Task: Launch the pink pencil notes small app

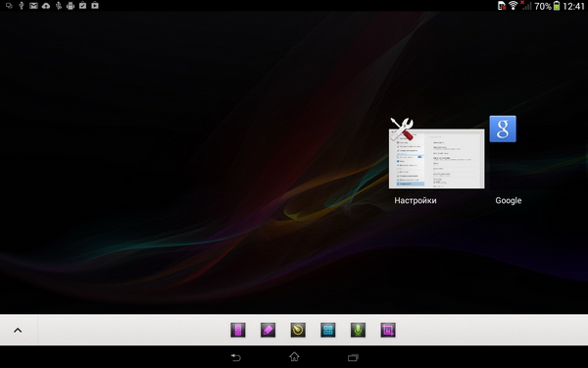Action: [x=268, y=330]
